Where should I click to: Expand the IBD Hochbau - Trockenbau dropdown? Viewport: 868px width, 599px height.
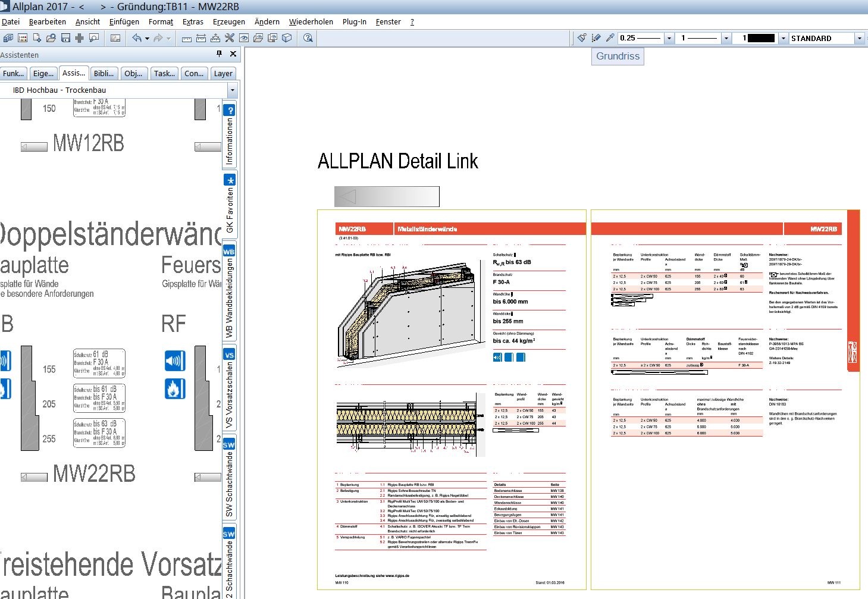(x=232, y=90)
